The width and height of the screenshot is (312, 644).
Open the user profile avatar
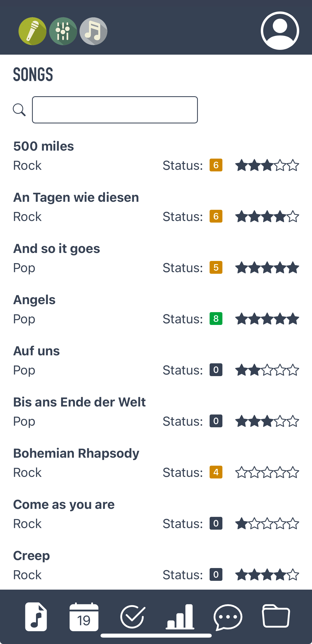280,31
